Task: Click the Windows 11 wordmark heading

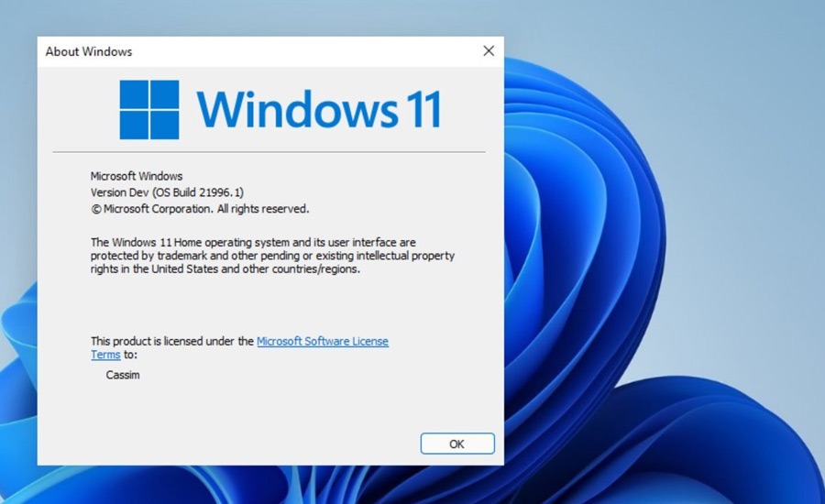Action: click(x=319, y=109)
